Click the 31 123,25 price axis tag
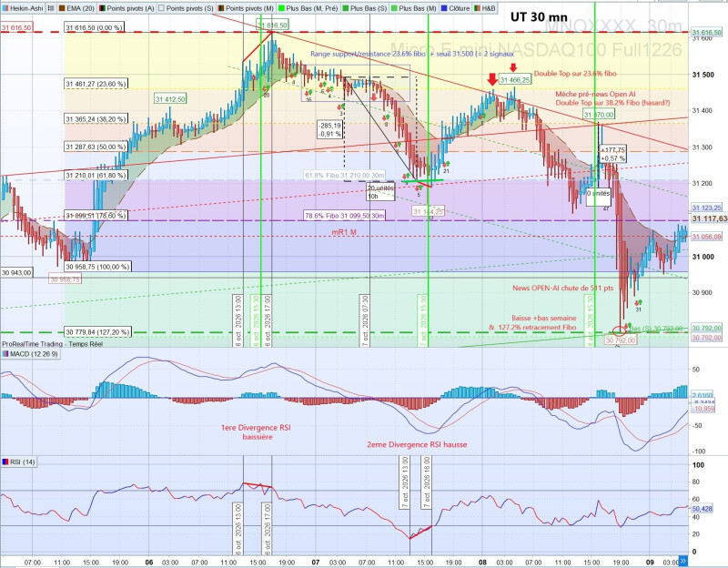The image size is (728, 568). click(x=707, y=208)
